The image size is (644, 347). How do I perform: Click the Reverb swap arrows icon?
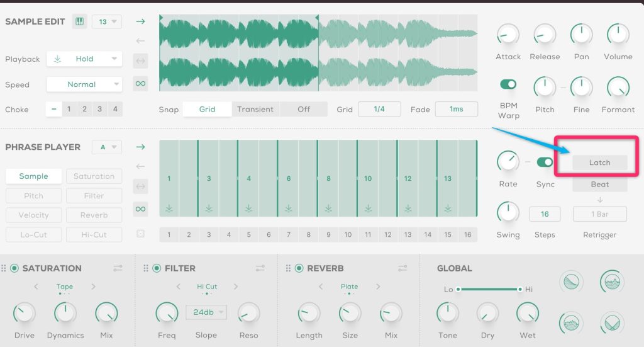[x=402, y=268]
